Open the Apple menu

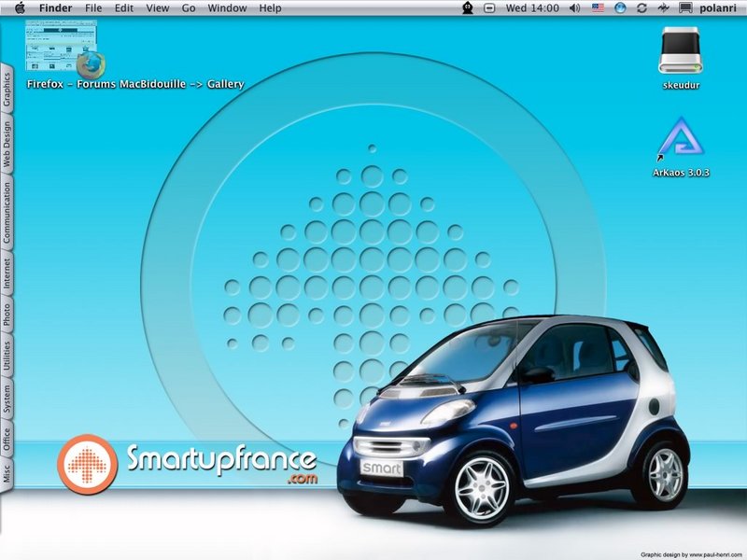pos(20,8)
